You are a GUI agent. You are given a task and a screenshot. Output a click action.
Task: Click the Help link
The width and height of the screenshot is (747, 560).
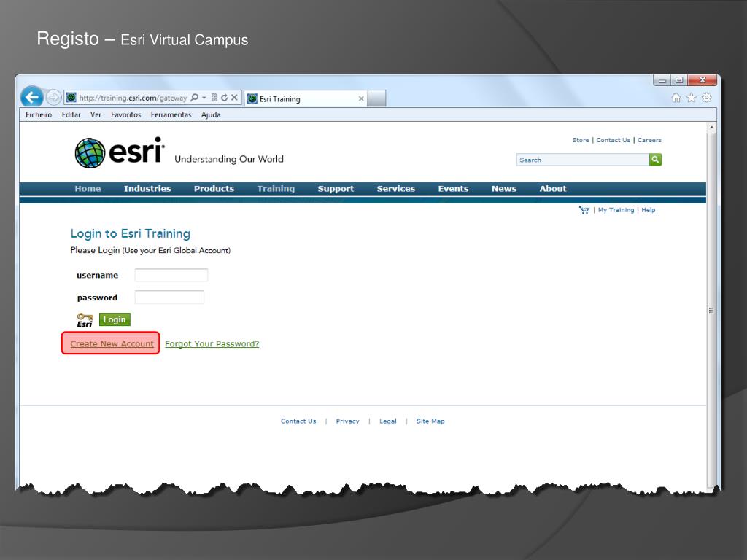click(648, 210)
